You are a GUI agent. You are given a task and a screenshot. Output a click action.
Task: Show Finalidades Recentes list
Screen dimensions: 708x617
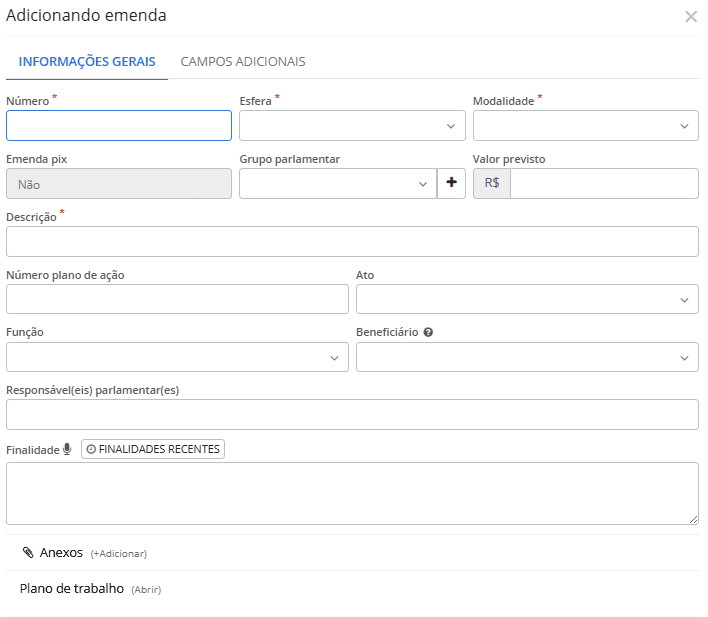(153, 450)
